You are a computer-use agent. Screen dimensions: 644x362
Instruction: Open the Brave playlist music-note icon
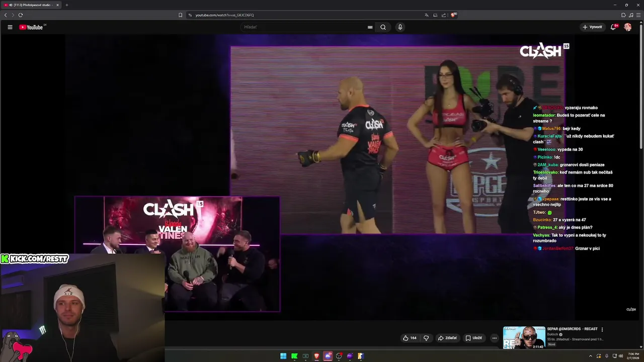(x=631, y=15)
